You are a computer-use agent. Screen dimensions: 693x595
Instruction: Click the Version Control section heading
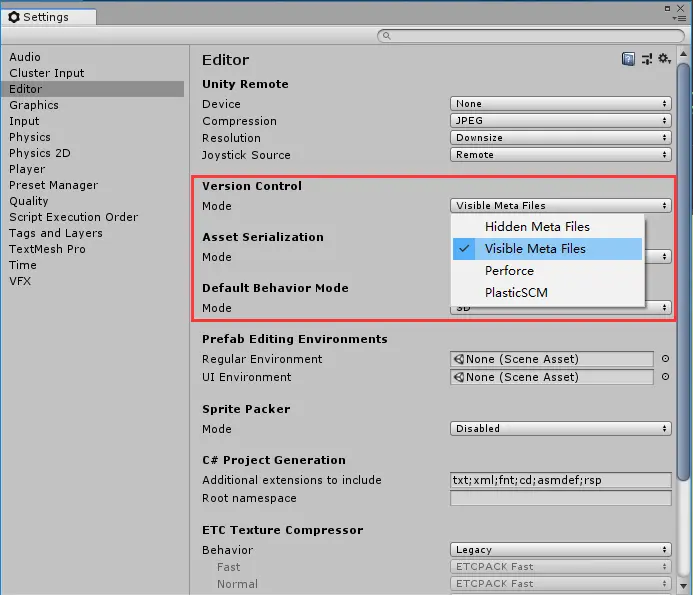click(252, 186)
